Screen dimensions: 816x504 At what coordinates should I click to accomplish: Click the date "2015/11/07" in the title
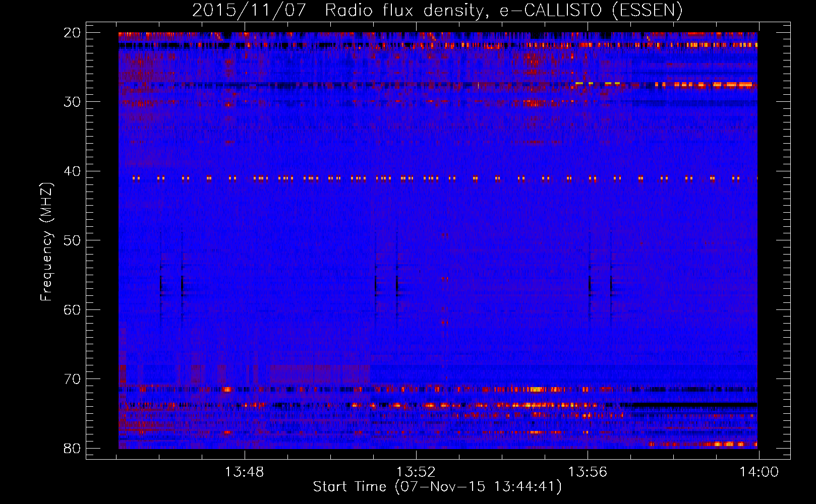click(249, 11)
